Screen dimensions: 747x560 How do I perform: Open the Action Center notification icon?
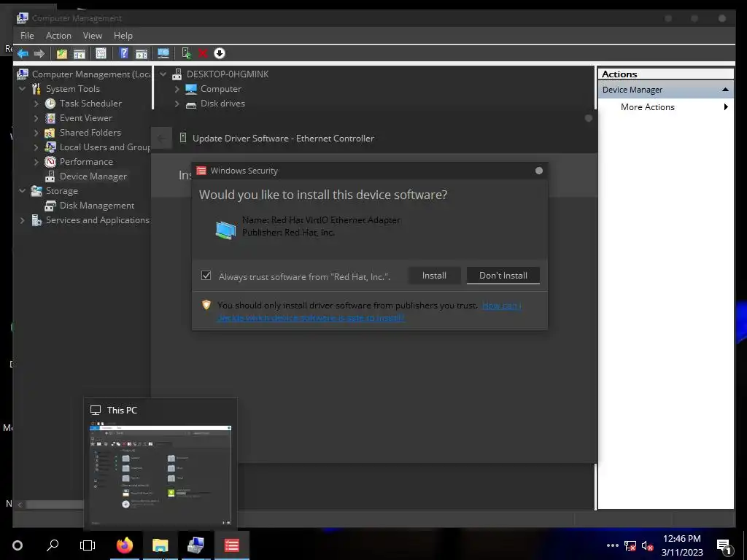pyautogui.click(x=724, y=546)
